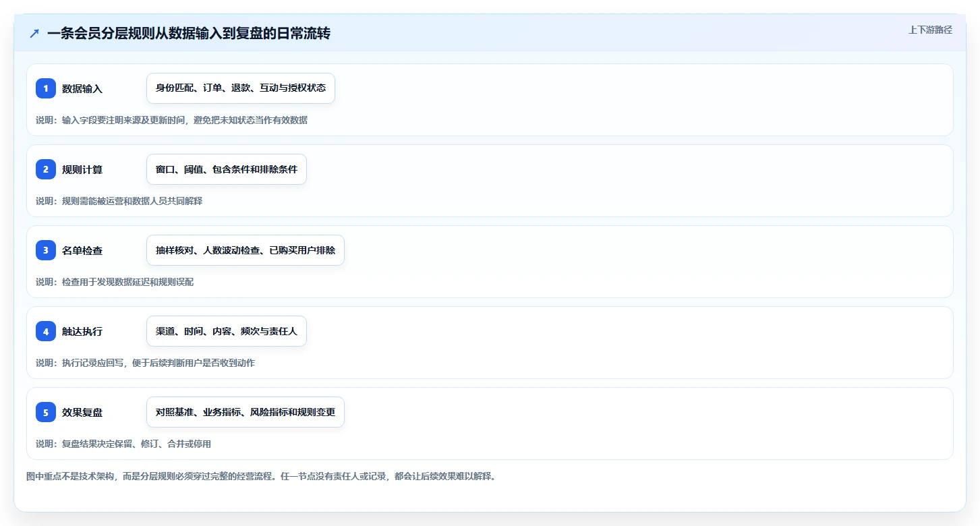Select the 上下游路径 label
This screenshot has width=980, height=526.
[x=930, y=30]
